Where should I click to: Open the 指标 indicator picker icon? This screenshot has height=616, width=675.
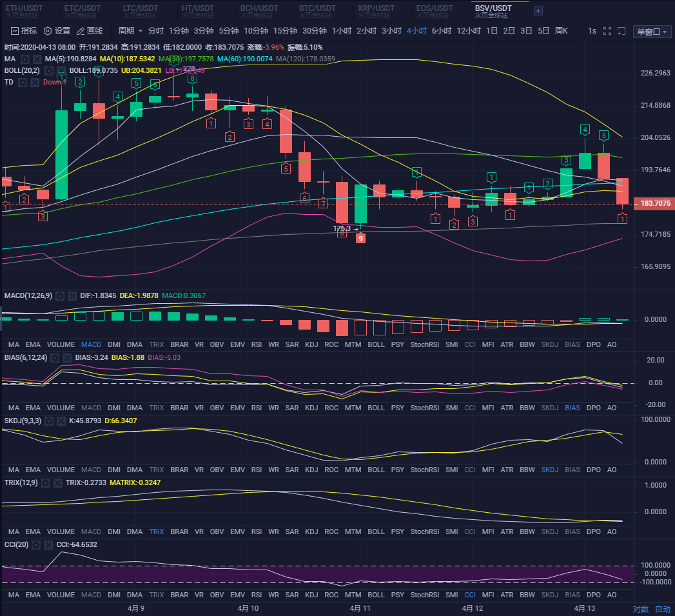(x=14, y=30)
